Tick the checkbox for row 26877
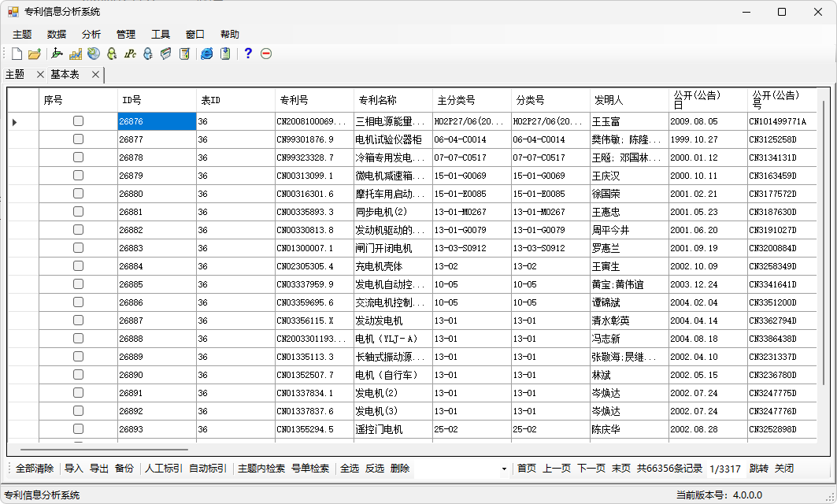The width and height of the screenshot is (837, 504). [79, 139]
